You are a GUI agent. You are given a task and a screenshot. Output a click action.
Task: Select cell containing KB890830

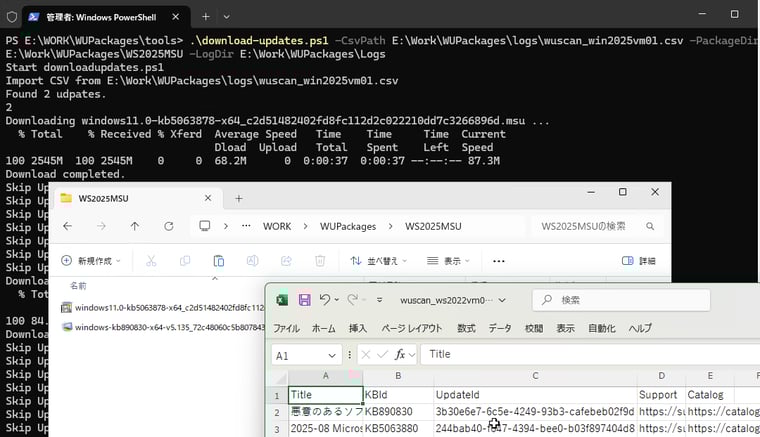click(x=398, y=412)
